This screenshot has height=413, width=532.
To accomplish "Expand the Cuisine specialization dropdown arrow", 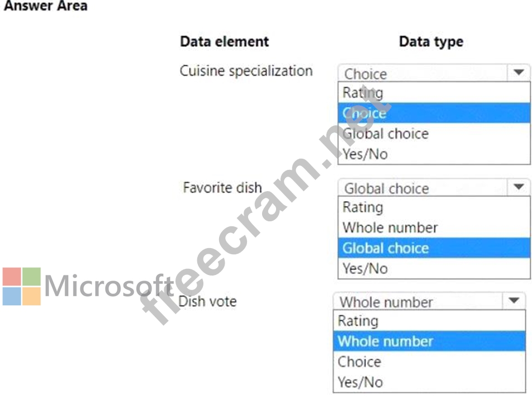I will [x=519, y=73].
